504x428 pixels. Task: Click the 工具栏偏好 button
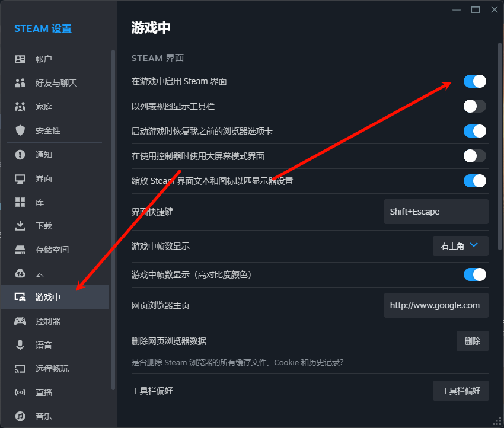[460, 391]
